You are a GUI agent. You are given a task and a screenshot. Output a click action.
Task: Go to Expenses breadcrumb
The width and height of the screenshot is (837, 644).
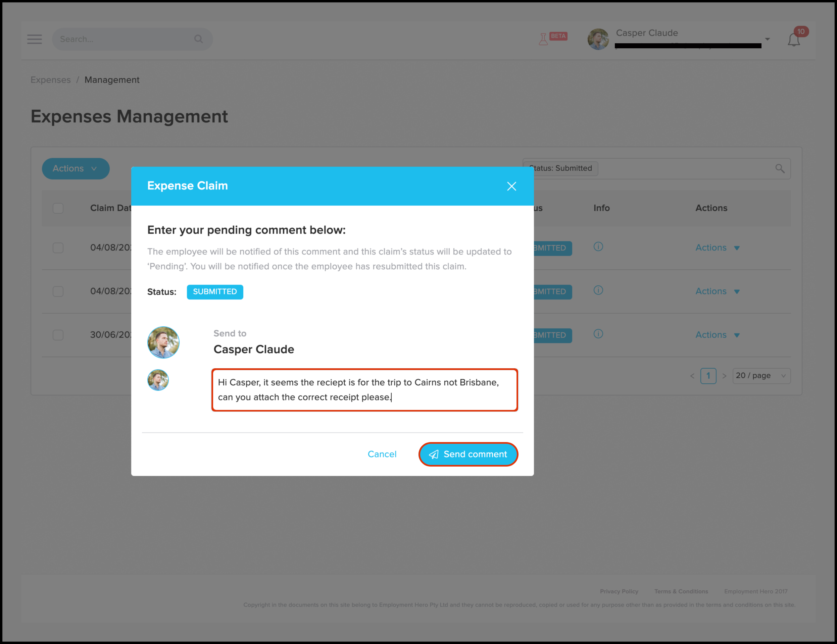point(51,80)
